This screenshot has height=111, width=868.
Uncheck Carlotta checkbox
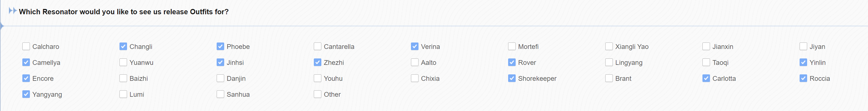706,78
